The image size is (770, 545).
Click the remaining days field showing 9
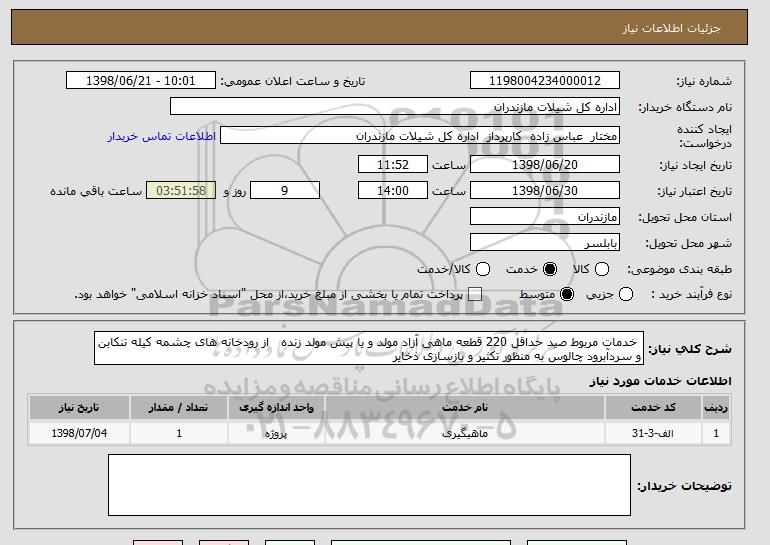pyautogui.click(x=285, y=191)
